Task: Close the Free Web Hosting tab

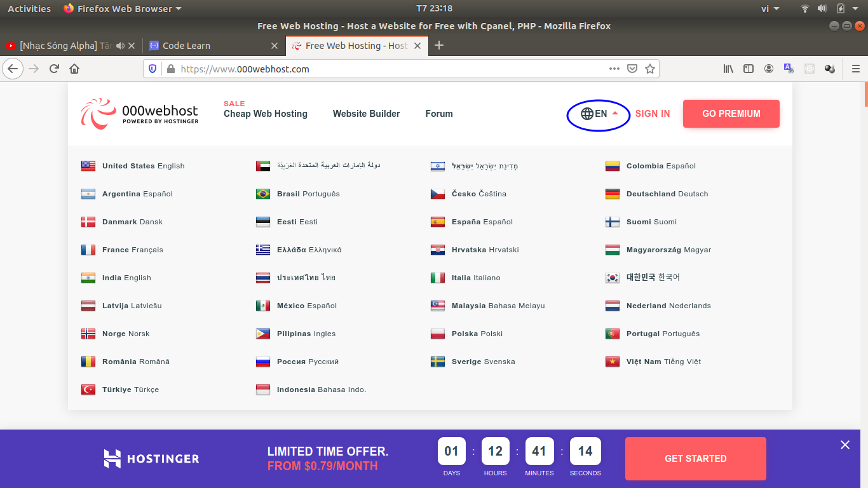Action: coord(417,46)
